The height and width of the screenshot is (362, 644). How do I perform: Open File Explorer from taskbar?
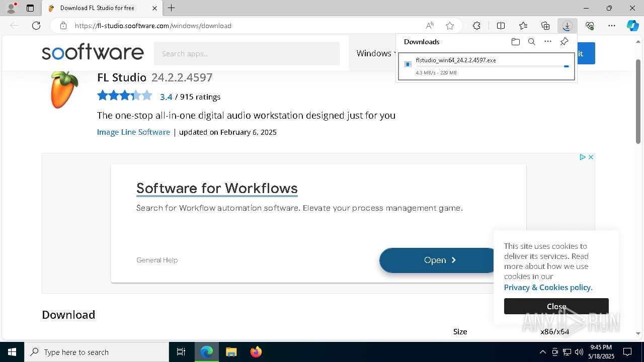[x=231, y=352]
